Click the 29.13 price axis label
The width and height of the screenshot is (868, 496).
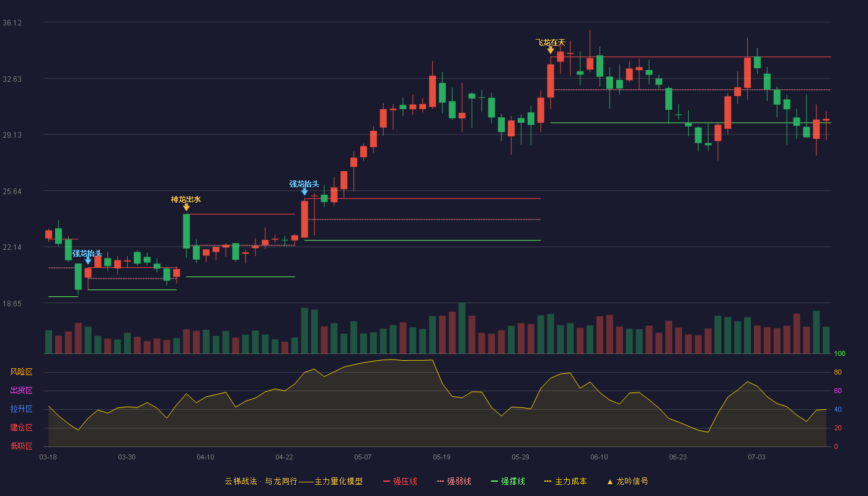[12, 135]
